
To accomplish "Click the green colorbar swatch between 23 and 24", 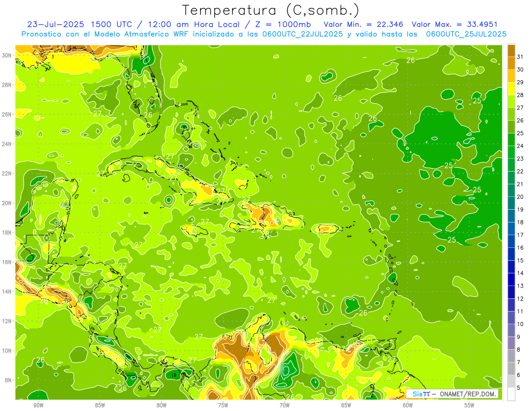I will tap(511, 152).
